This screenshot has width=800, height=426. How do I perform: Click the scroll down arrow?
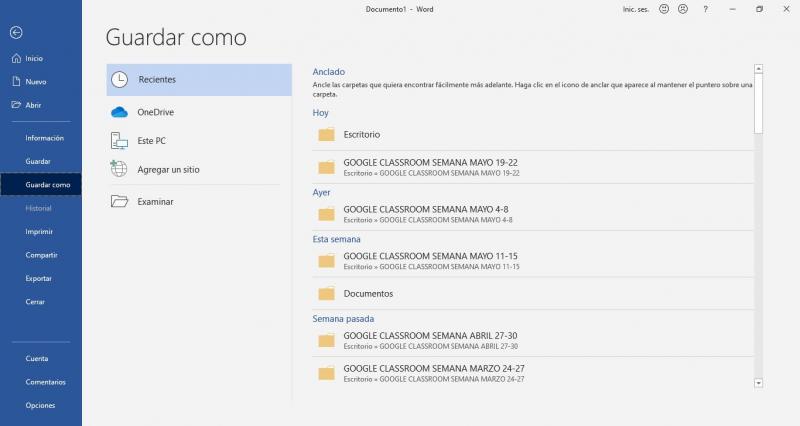pos(759,383)
